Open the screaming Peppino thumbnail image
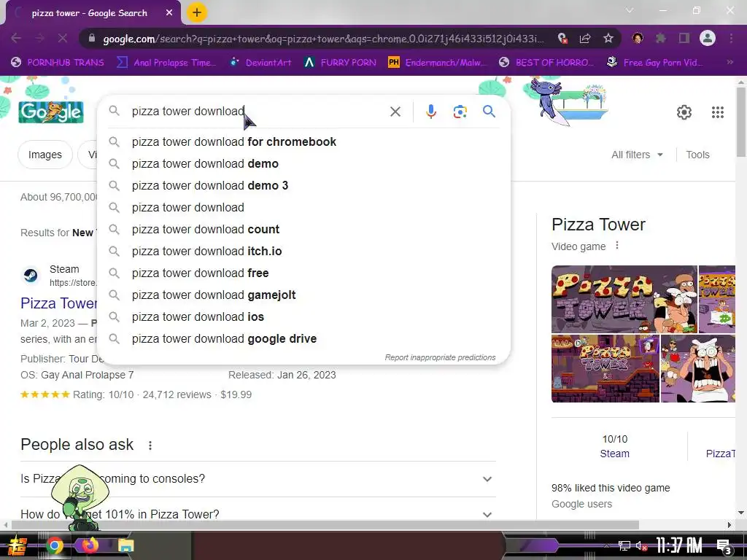Screen dimensions: 747x560 pyautogui.click(x=698, y=368)
